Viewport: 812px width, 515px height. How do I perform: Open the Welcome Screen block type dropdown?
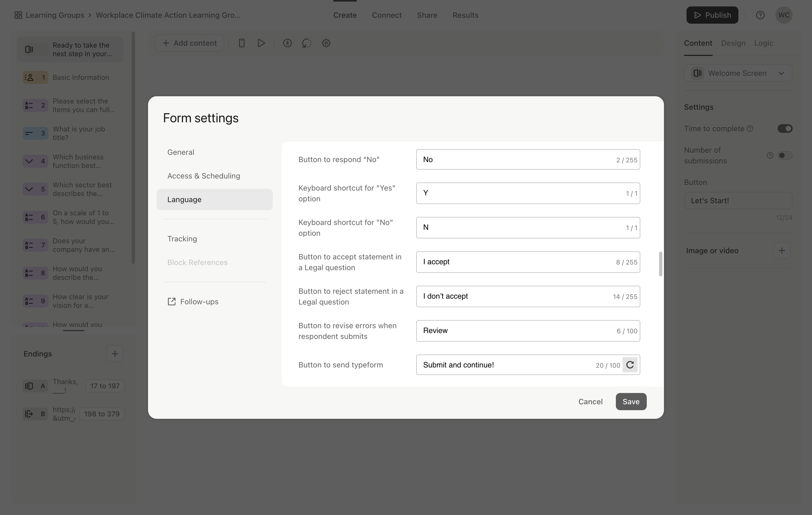point(738,73)
